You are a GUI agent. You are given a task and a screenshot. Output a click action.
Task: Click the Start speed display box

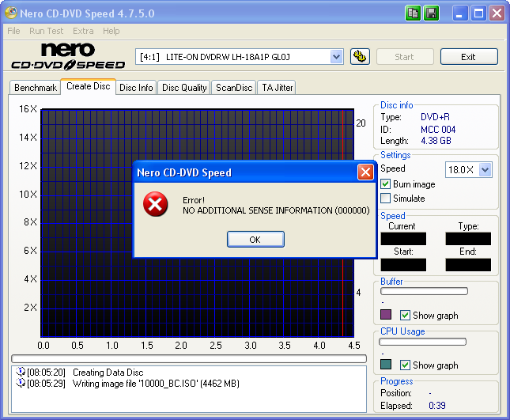click(x=403, y=264)
